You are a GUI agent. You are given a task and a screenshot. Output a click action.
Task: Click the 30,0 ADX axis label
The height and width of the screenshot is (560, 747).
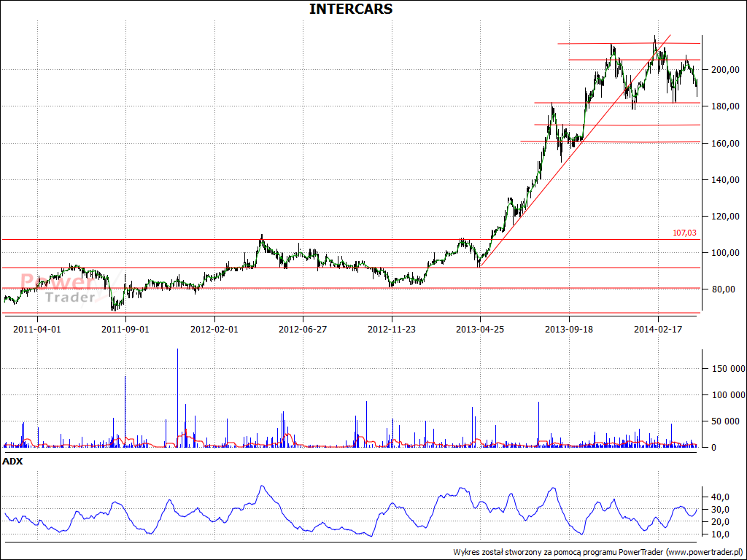[x=720, y=510]
